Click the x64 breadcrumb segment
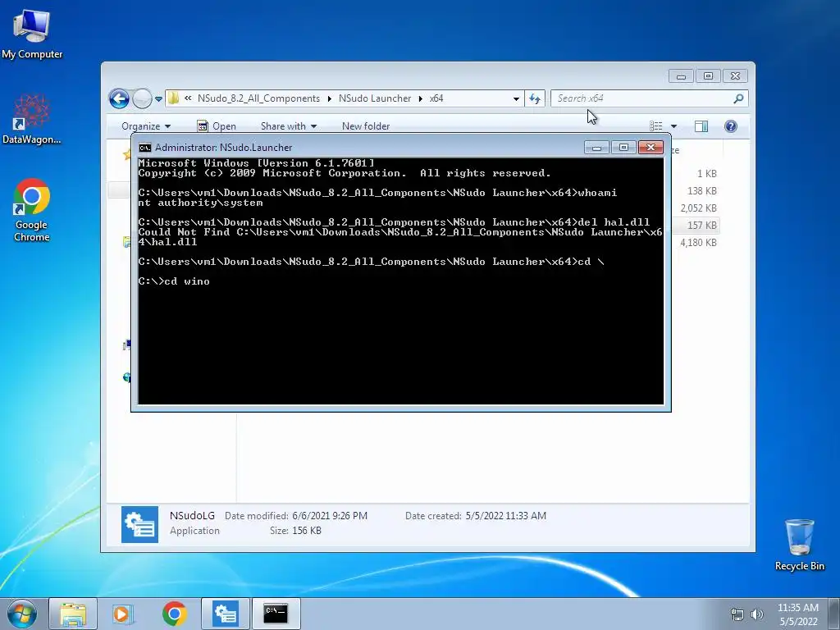The image size is (840, 630). 436,98
